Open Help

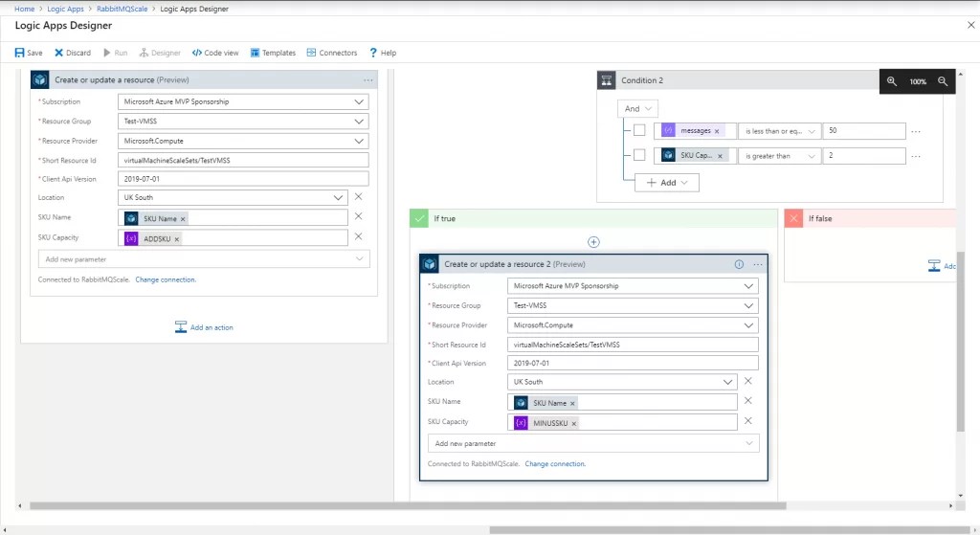(383, 53)
